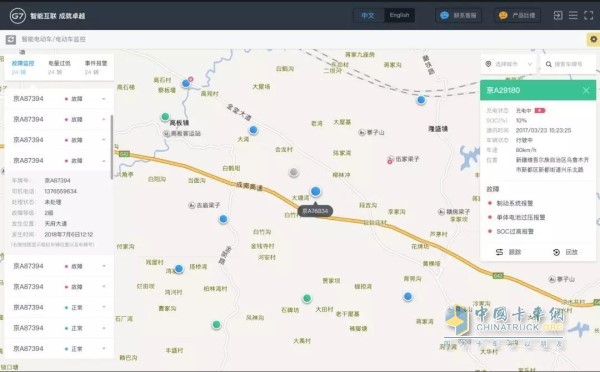Click blue marker above 京A76834 tooltip

click(316, 191)
